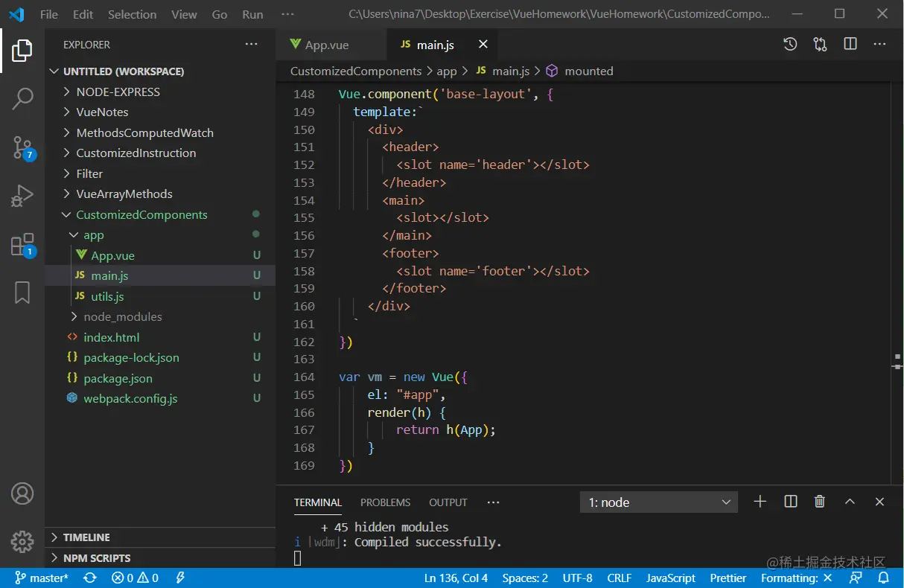904x588 pixels.
Task: Toggle Formatting status in status bar
Action: [x=796, y=578]
